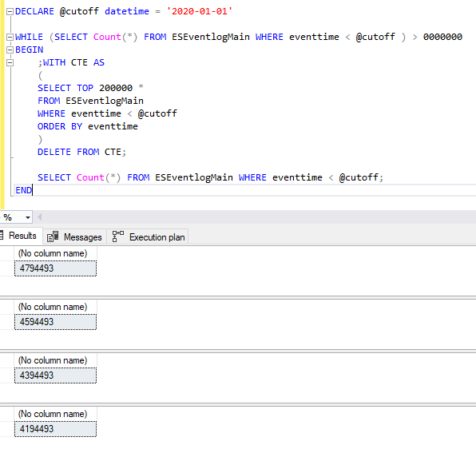Collapse the BEGIN block outline toggle
Viewport: 476px width, 453px height.
pos(10,50)
